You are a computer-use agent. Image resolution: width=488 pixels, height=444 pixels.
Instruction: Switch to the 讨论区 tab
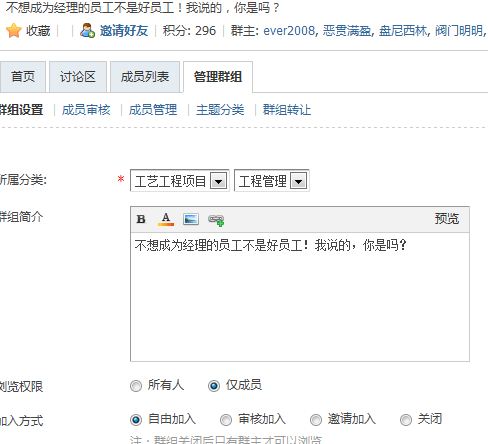pos(78,77)
